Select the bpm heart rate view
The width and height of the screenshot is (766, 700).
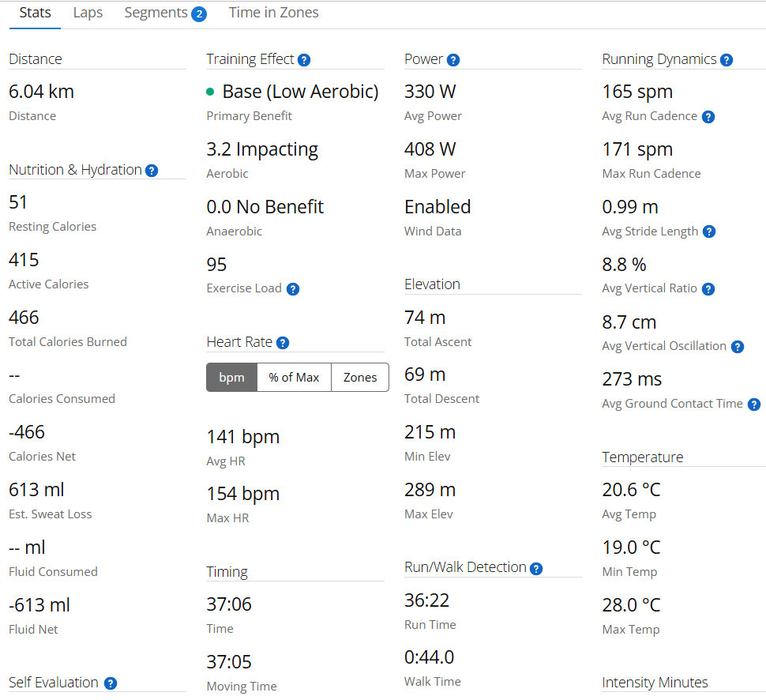click(231, 378)
